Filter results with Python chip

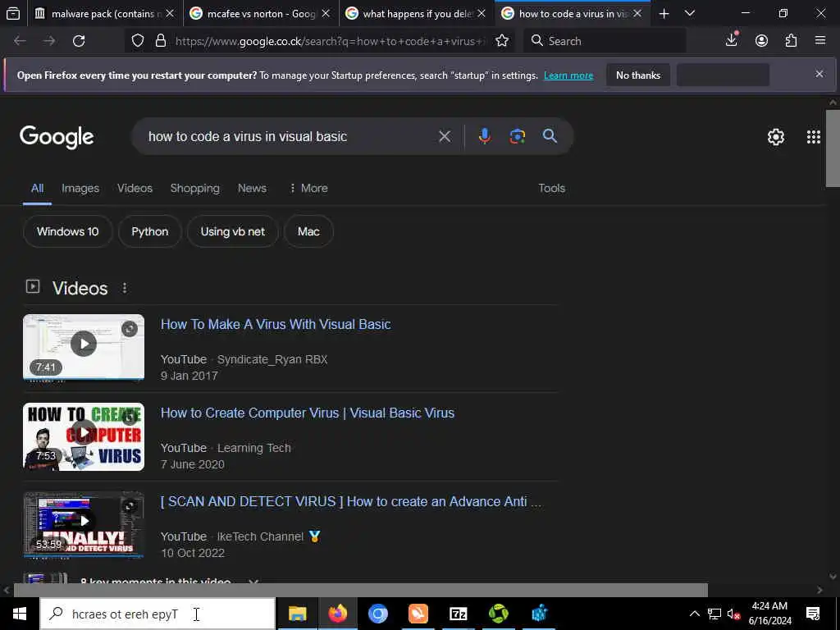click(150, 231)
